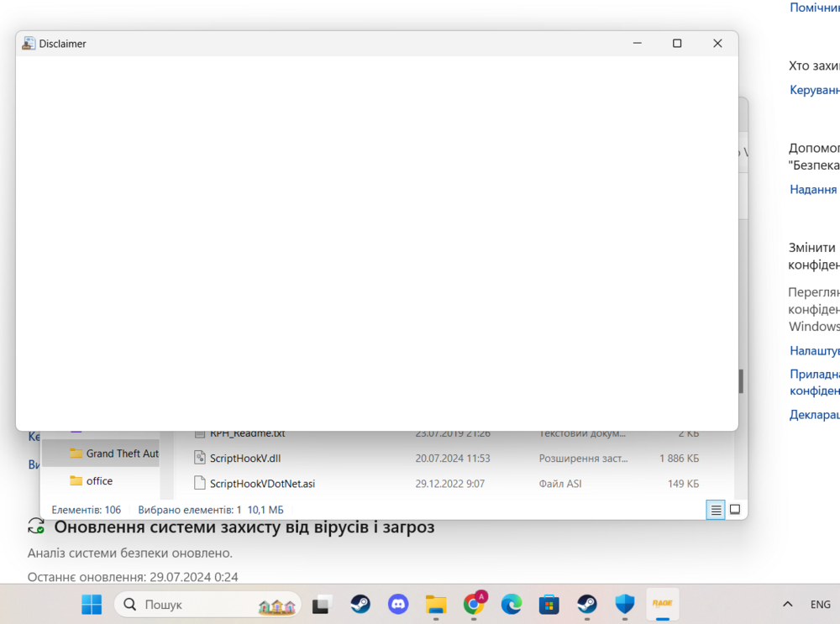This screenshot has height=624, width=840.
Task: Toggle Task View on the taskbar
Action: tap(322, 604)
